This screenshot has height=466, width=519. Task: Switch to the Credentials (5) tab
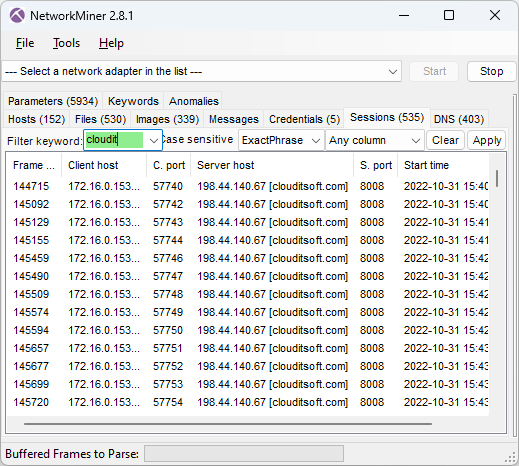[304, 119]
